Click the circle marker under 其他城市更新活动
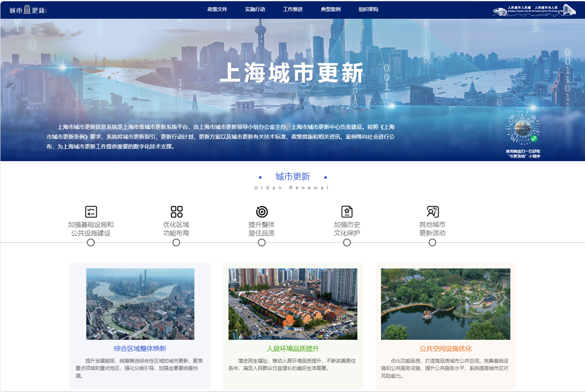The height and width of the screenshot is (392, 585). [x=433, y=242]
